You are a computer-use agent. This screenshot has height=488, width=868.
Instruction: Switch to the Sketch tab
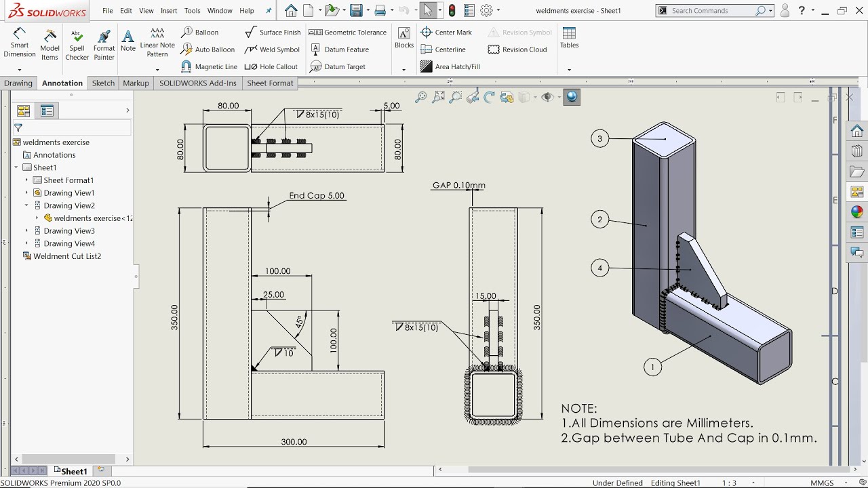103,83
